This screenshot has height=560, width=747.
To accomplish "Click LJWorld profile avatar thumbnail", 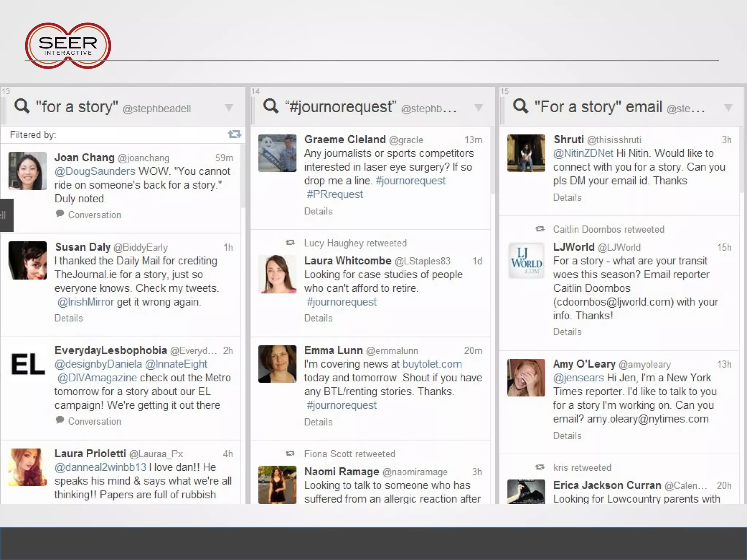I will point(526,260).
